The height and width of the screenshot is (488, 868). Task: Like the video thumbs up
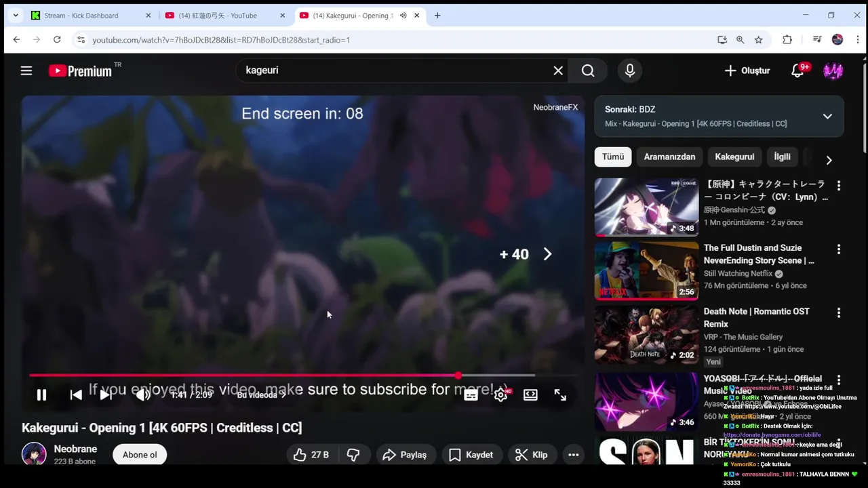tap(311, 455)
